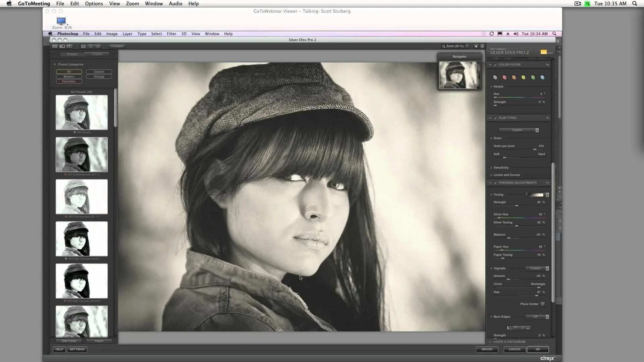Viewport: 644px width, 362px height.
Task: Switch to the Custom presets tab
Action: 97,54
